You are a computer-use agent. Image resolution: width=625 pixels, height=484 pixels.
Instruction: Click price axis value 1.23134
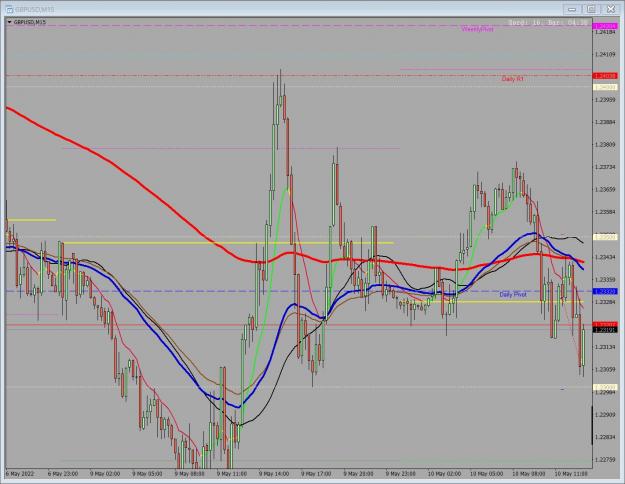click(605, 347)
